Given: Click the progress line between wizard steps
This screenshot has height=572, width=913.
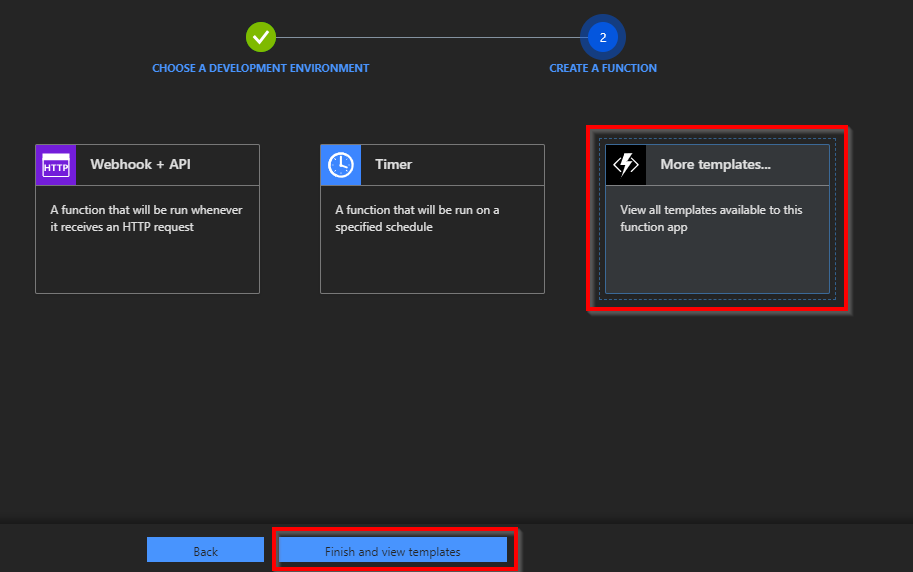Looking at the screenshot, I should 430,37.
